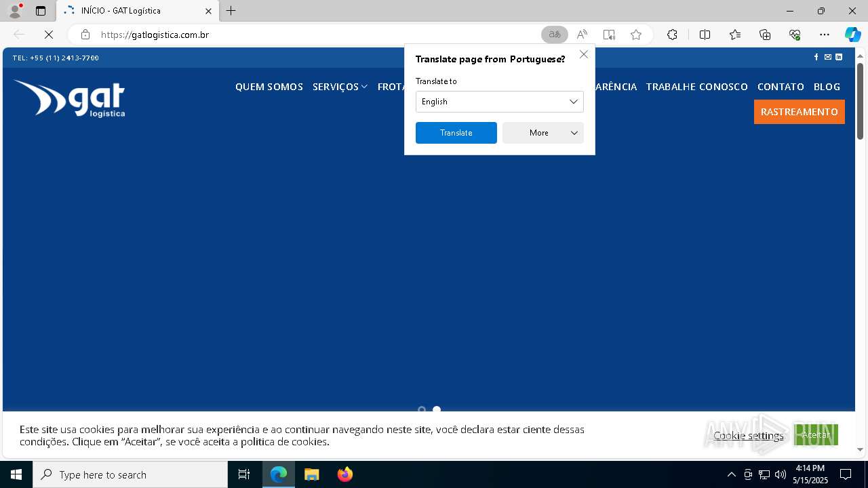The image size is (868, 488).
Task: View site information lock icon
Action: (x=85, y=35)
